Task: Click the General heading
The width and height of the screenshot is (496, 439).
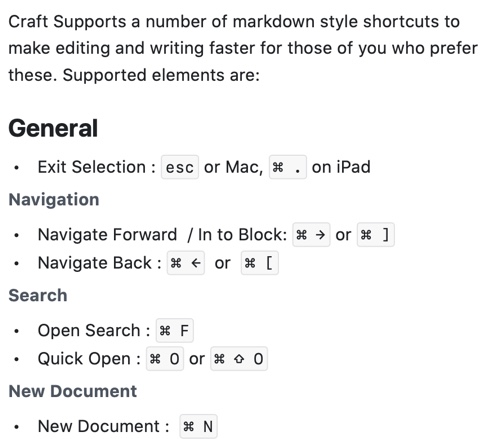Action: click(53, 128)
